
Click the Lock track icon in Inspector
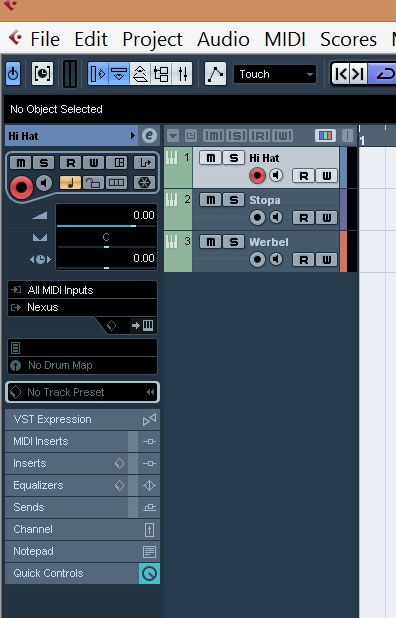click(x=93, y=182)
